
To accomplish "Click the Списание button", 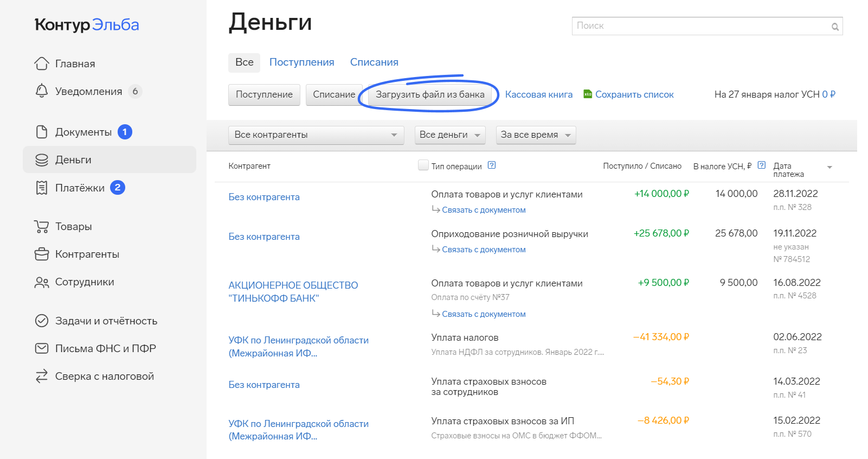I will tap(334, 94).
